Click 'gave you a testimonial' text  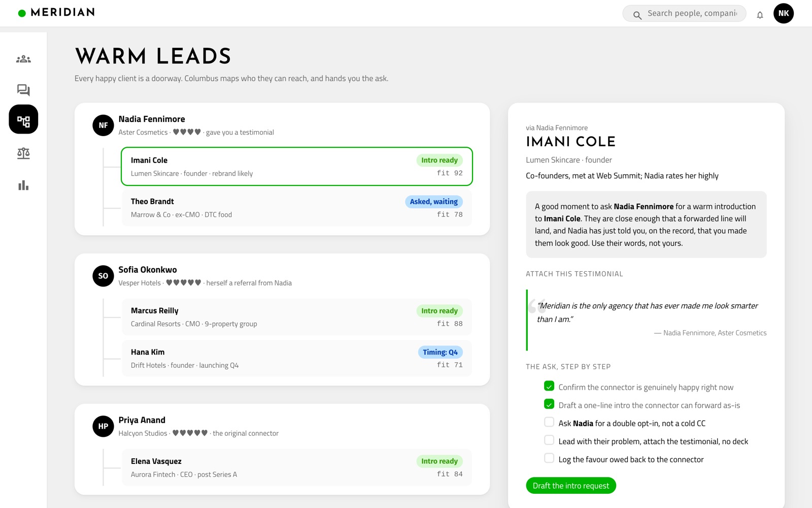click(240, 133)
